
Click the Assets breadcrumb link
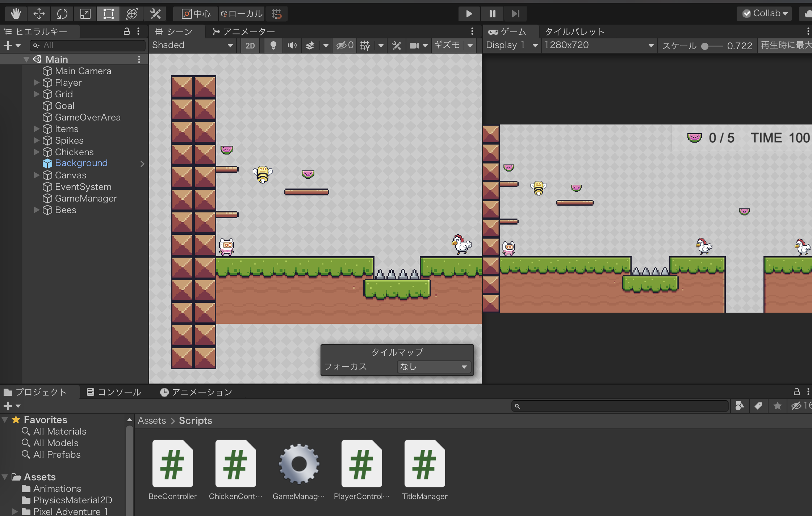151,420
